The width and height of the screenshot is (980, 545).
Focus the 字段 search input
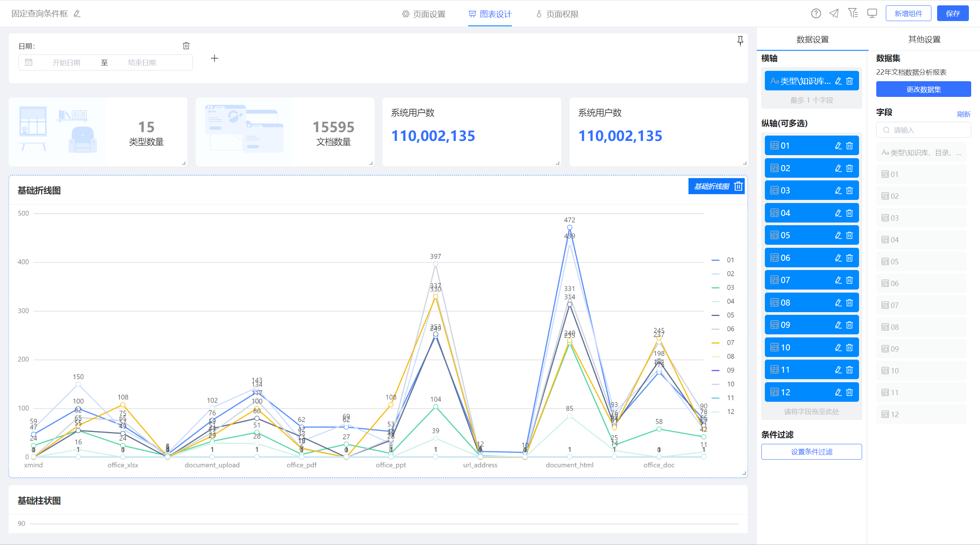pyautogui.click(x=923, y=130)
